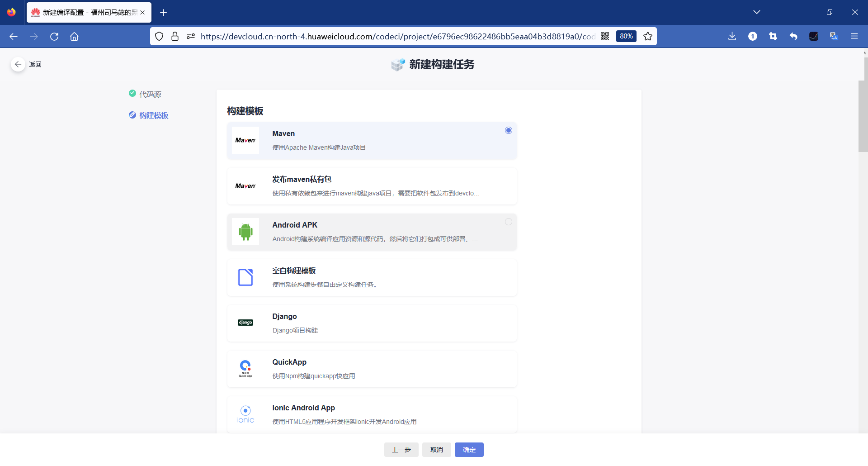This screenshot has width=868, height=466.
Task: Click the back arrow circle next to 返回
Action: point(18,64)
